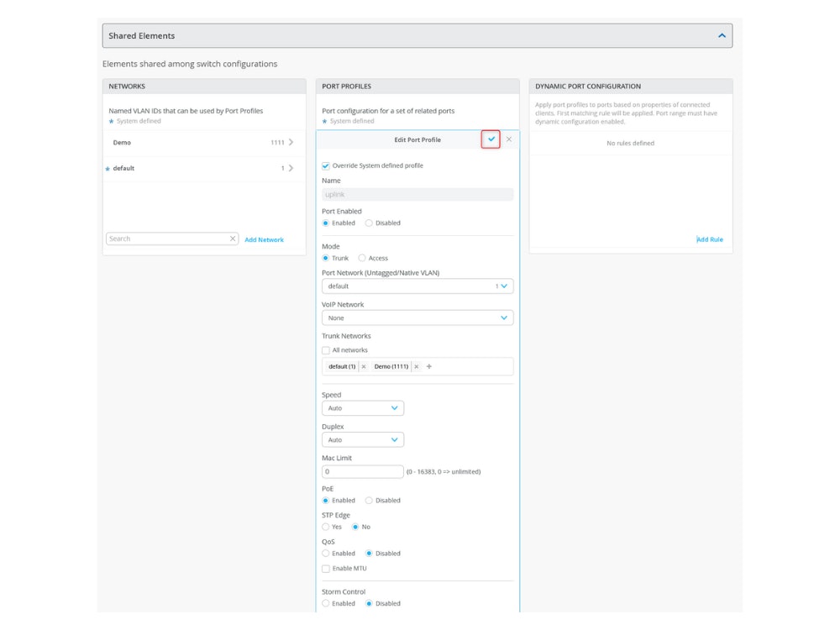Click the checkmark to save port profile
Screen dimensions: 840x630
pyautogui.click(x=491, y=139)
